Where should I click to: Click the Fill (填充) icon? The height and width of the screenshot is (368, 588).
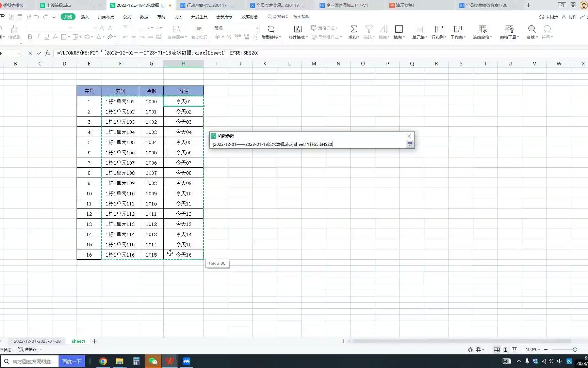(398, 32)
